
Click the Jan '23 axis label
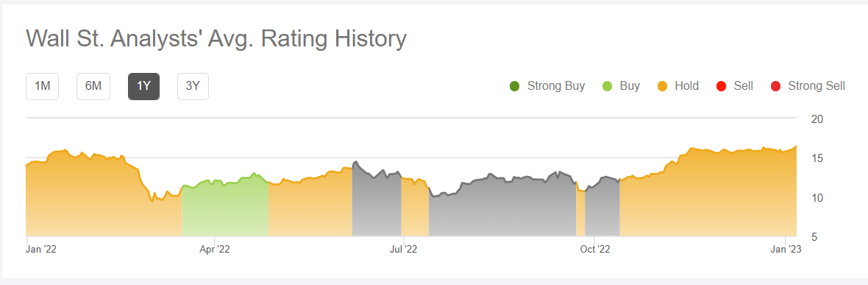tap(785, 250)
